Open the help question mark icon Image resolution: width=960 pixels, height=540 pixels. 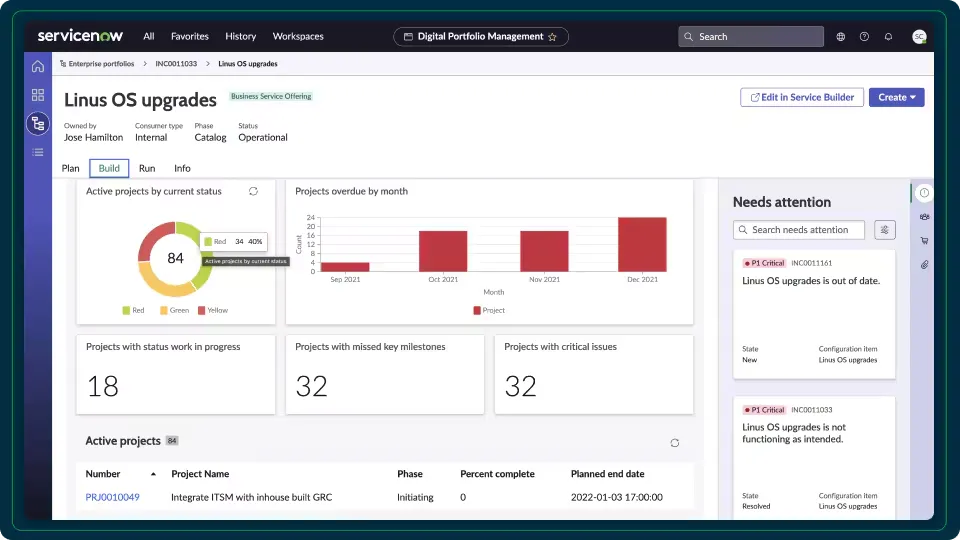click(x=864, y=37)
